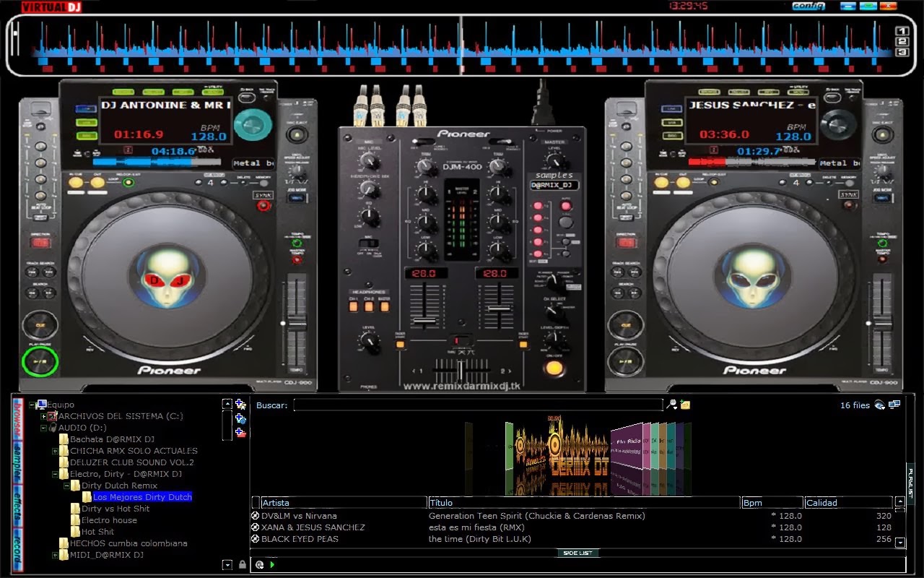Viewport: 924px width, 578px height.
Task: Click the right deck Play/Pause button
Action: click(624, 362)
